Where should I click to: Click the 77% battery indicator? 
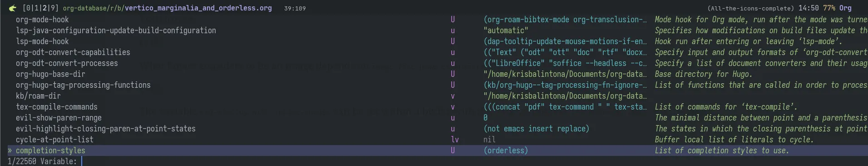(x=829, y=8)
